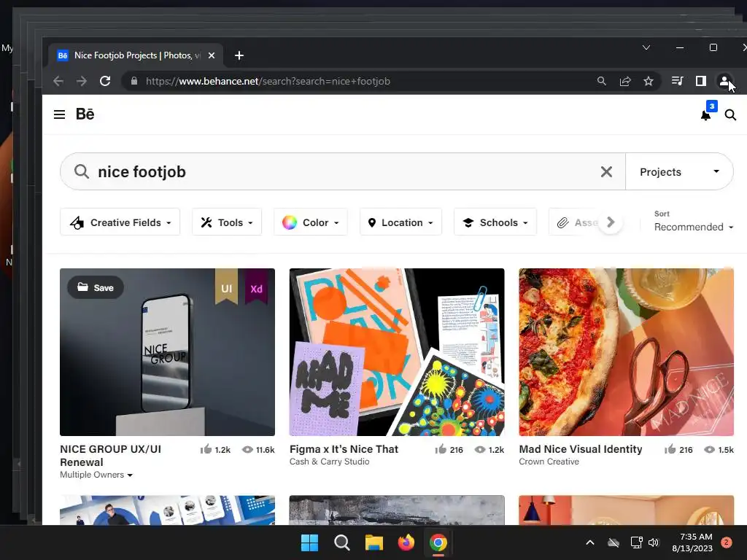Click the Figma x It's Nice That title
The height and width of the screenshot is (560, 747).
pos(344,449)
